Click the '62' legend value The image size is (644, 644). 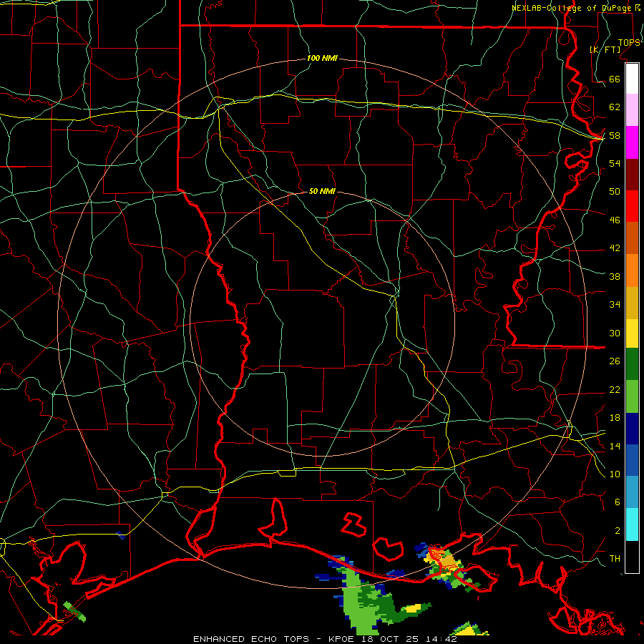[615, 107]
